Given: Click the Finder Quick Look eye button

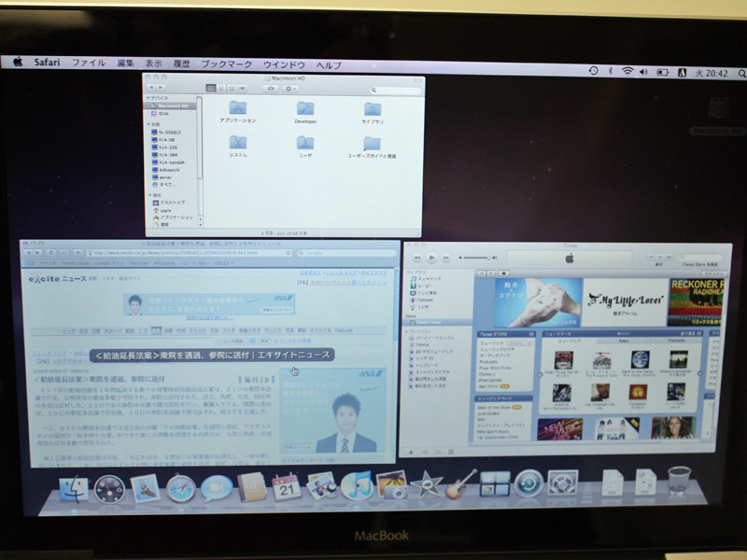Looking at the screenshot, I should point(271,89).
